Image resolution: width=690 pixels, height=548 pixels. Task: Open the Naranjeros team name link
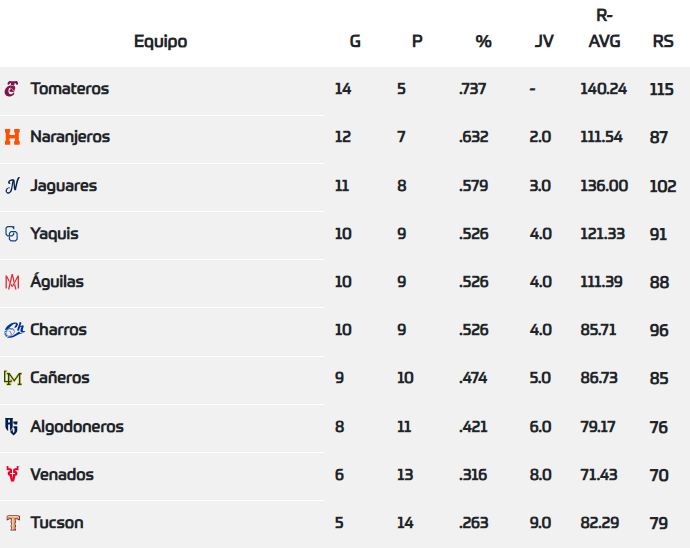coord(70,137)
